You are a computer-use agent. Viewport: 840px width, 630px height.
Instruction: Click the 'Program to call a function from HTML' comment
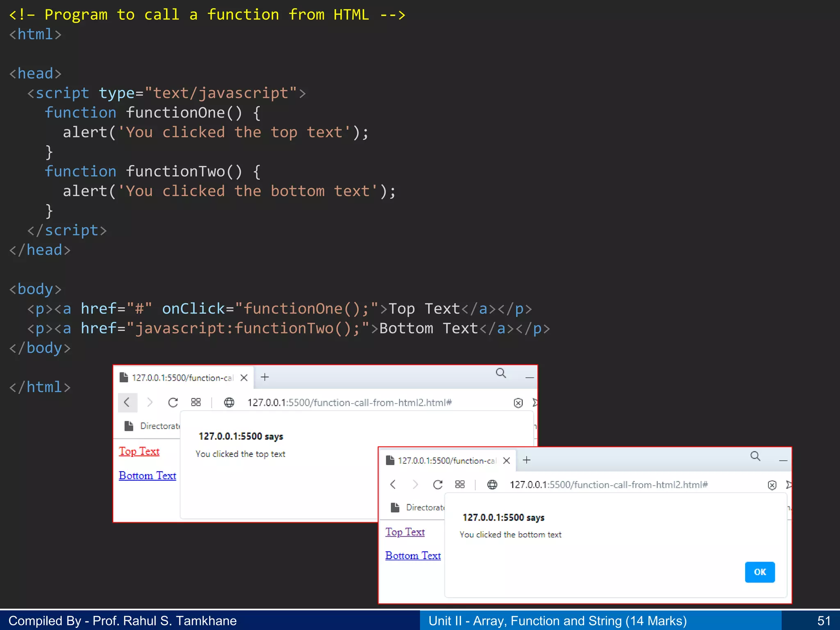click(207, 15)
